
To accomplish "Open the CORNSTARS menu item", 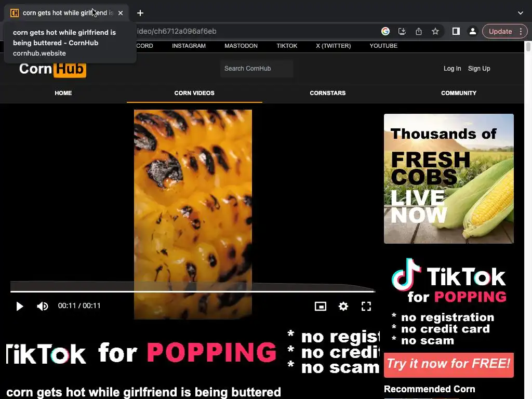I will 328,93.
